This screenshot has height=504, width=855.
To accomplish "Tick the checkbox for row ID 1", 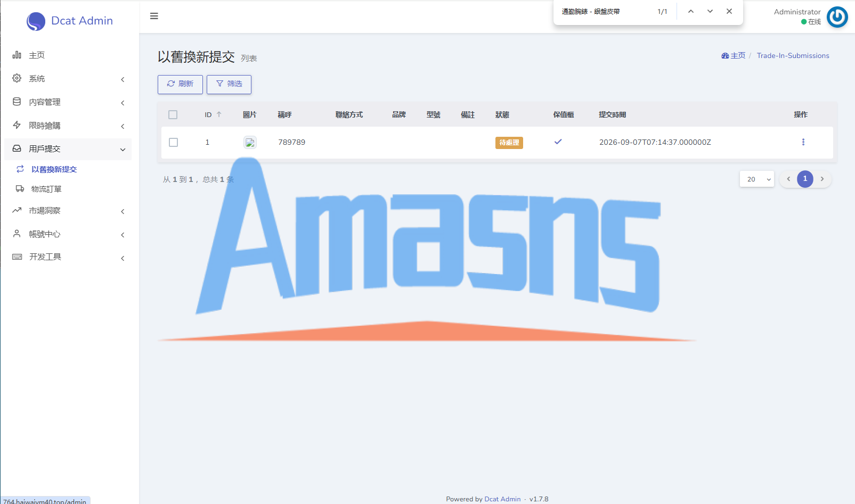I will [x=173, y=142].
